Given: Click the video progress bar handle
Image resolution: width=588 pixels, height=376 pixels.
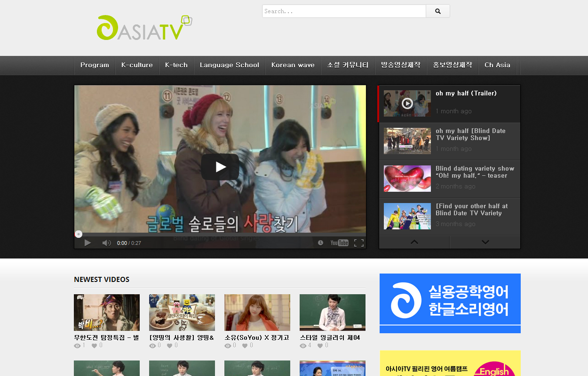Looking at the screenshot, I should (x=79, y=234).
